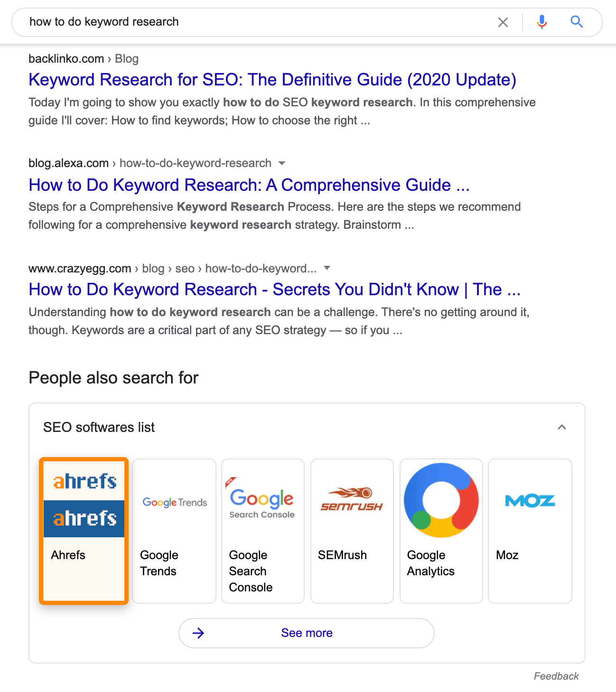Collapse the SEO softwares list section
The width and height of the screenshot is (616, 692).
point(562,427)
